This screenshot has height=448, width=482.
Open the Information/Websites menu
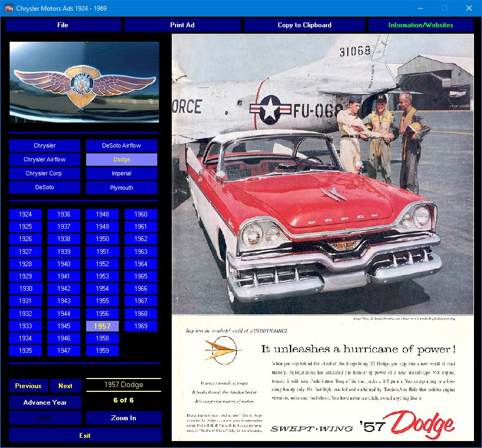[420, 25]
